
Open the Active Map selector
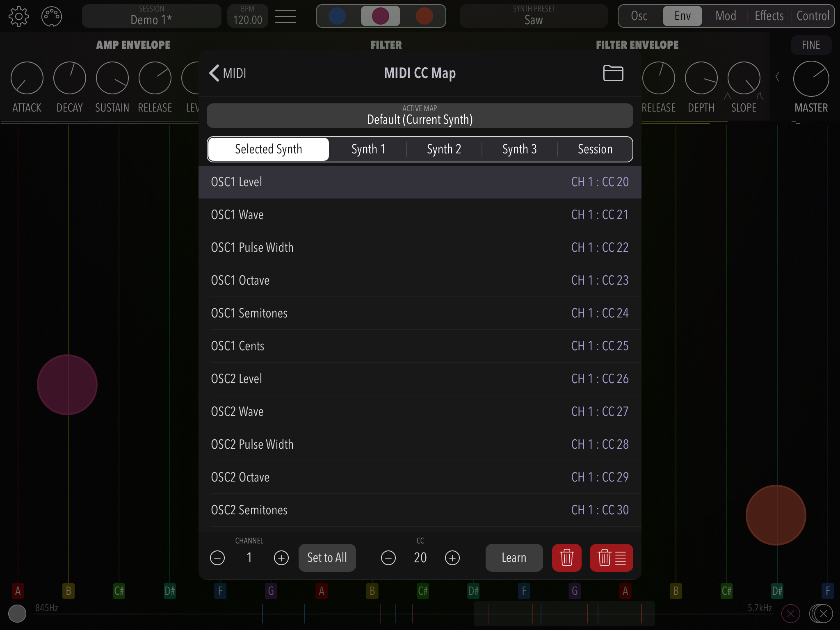pyautogui.click(x=420, y=116)
